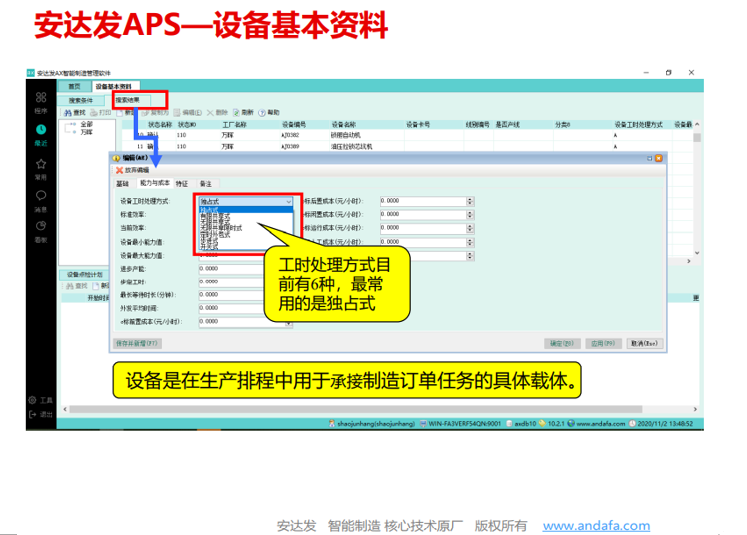The height and width of the screenshot is (535, 747).
Task: Click the axdb10 database status entry
Action: coord(521,424)
